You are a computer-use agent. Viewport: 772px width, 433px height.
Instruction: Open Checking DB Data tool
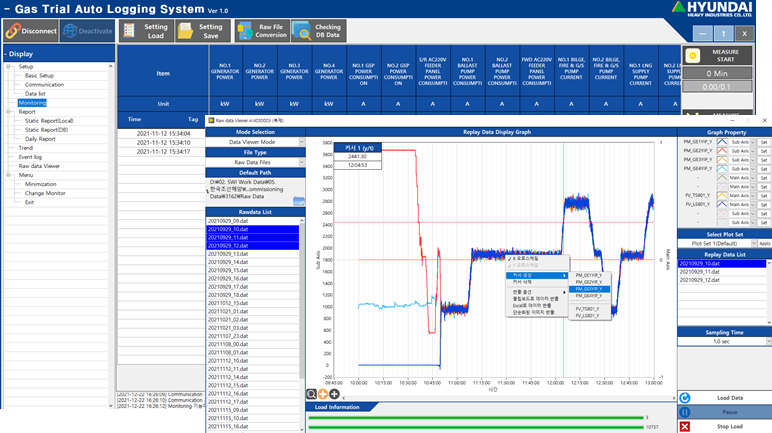[x=318, y=30]
